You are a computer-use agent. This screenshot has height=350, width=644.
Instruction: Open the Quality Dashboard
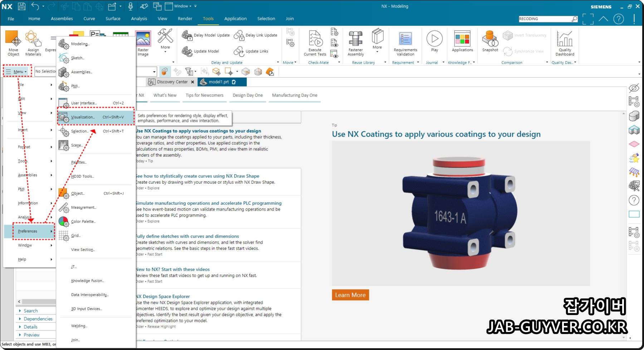tap(565, 43)
